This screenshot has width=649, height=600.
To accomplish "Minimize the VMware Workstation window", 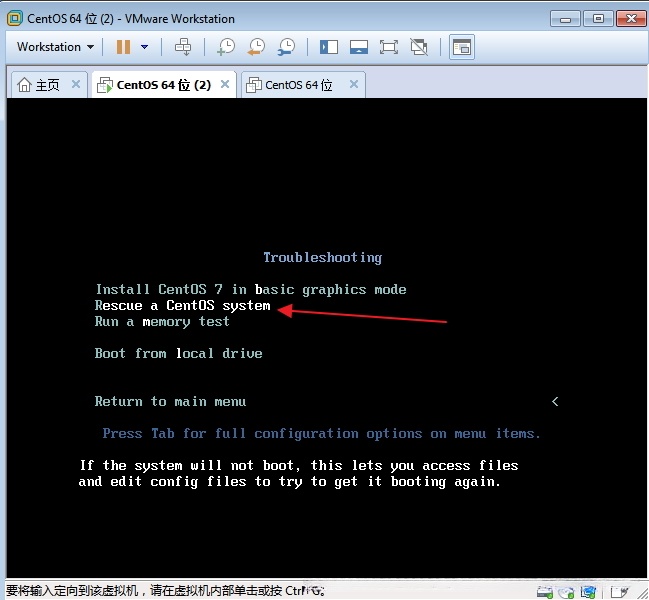I will pos(565,19).
